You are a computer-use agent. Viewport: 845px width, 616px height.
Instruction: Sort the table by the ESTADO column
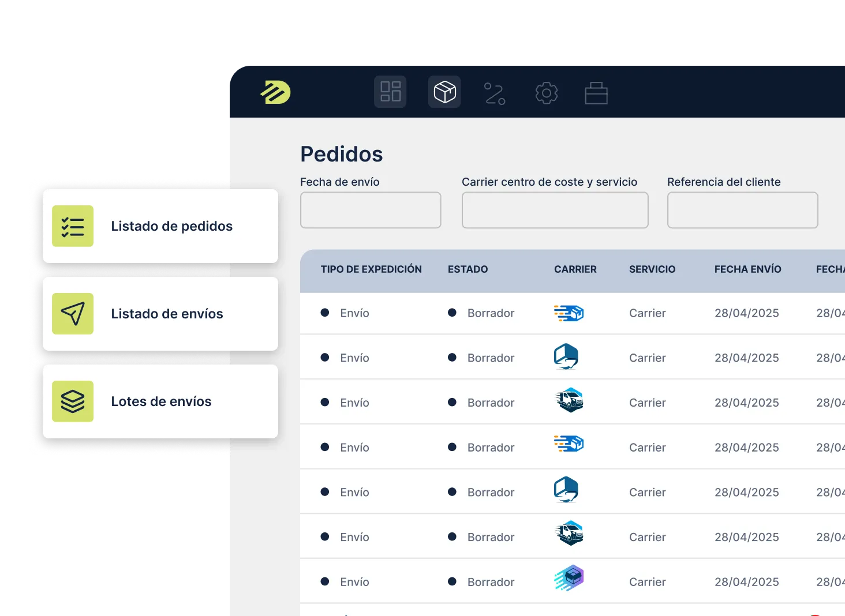click(468, 269)
